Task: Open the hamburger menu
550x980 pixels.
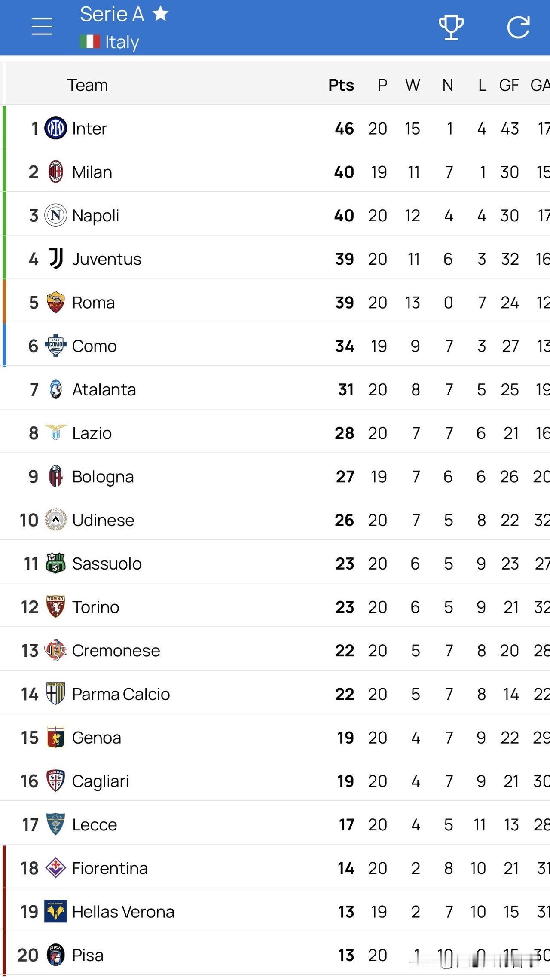Action: 42,27
